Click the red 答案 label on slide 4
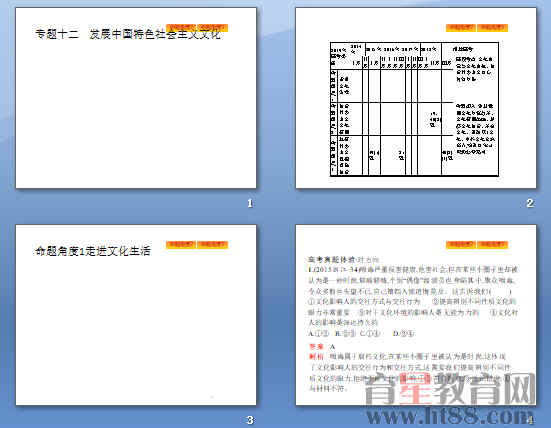The image size is (551, 428). click(x=316, y=346)
